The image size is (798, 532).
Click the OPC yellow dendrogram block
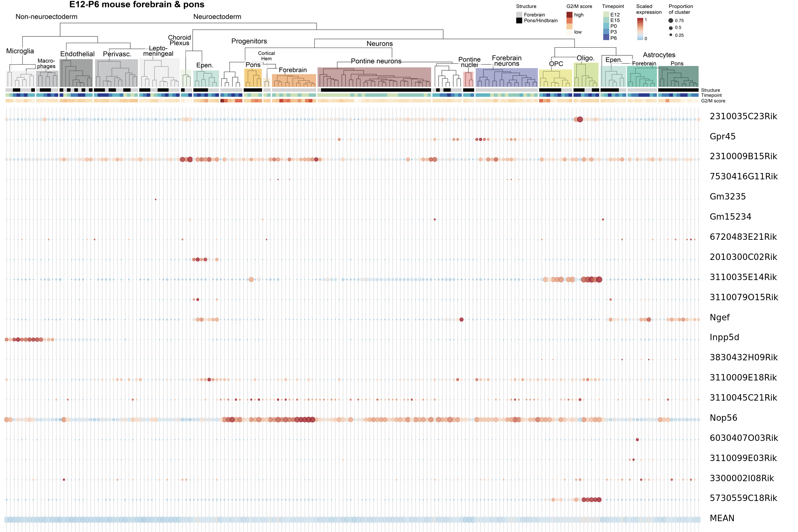pos(555,78)
